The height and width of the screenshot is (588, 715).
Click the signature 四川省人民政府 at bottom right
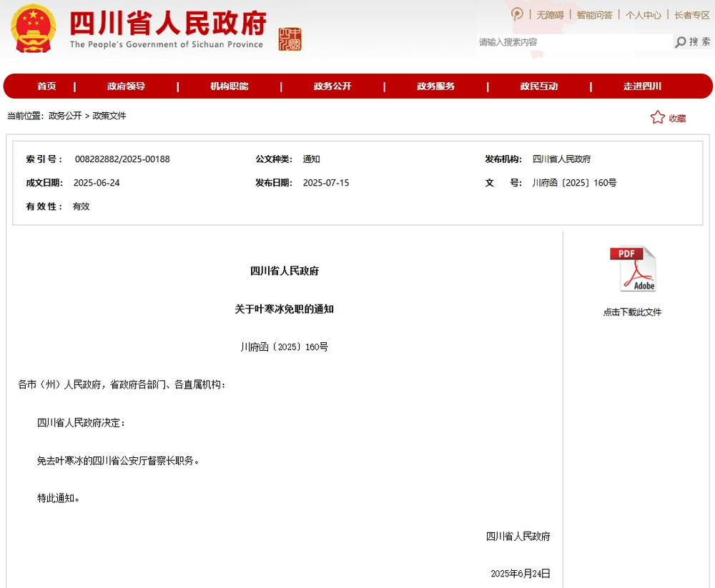click(x=518, y=537)
